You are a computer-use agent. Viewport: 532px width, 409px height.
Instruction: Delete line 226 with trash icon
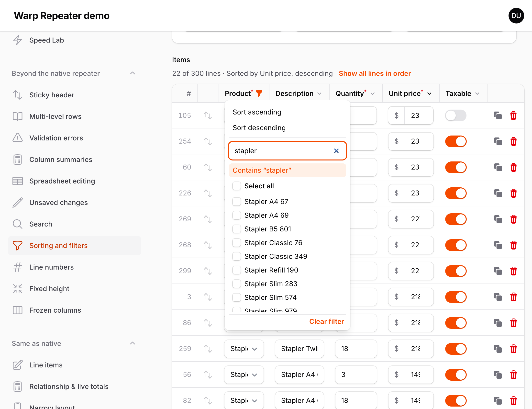pos(513,193)
